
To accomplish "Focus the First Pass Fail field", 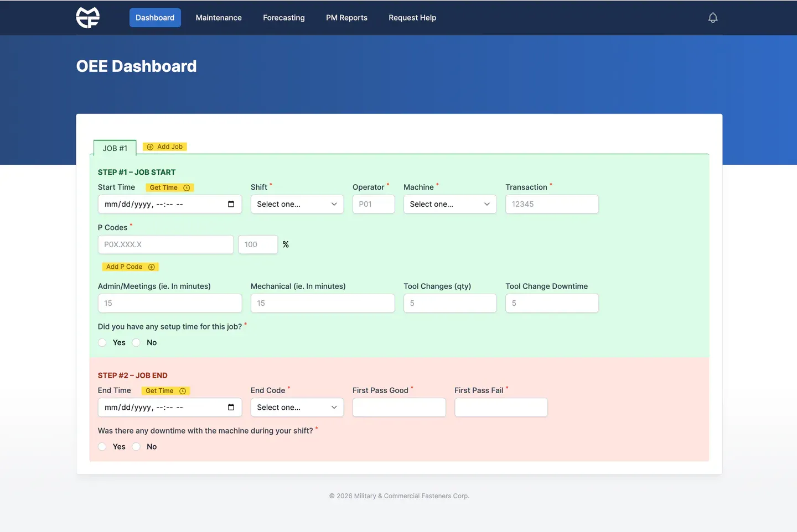I will [501, 408].
